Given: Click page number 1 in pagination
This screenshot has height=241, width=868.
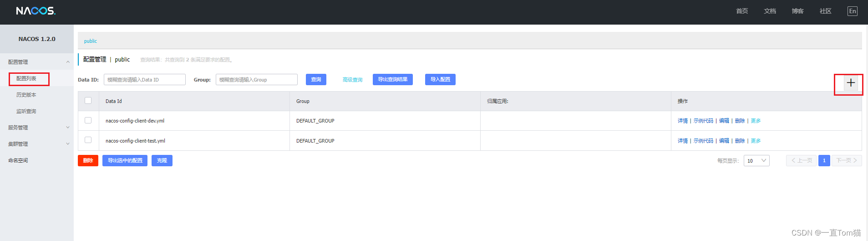Looking at the screenshot, I should [824, 160].
